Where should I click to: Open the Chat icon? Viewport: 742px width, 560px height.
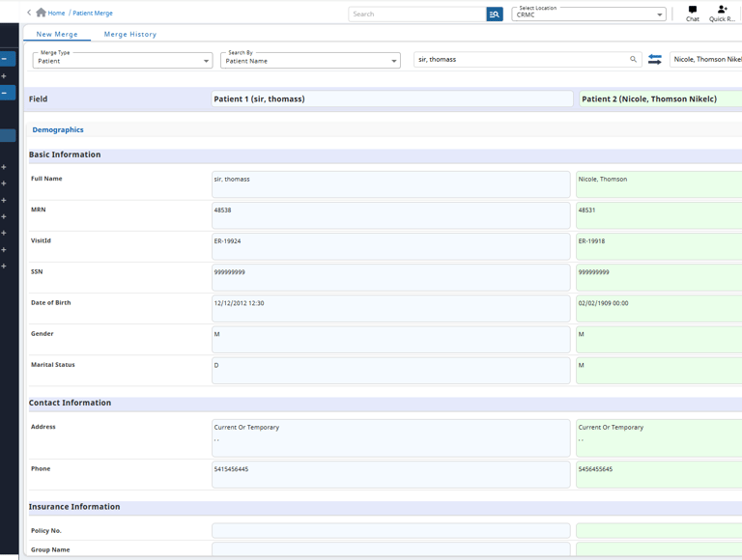pos(693,11)
